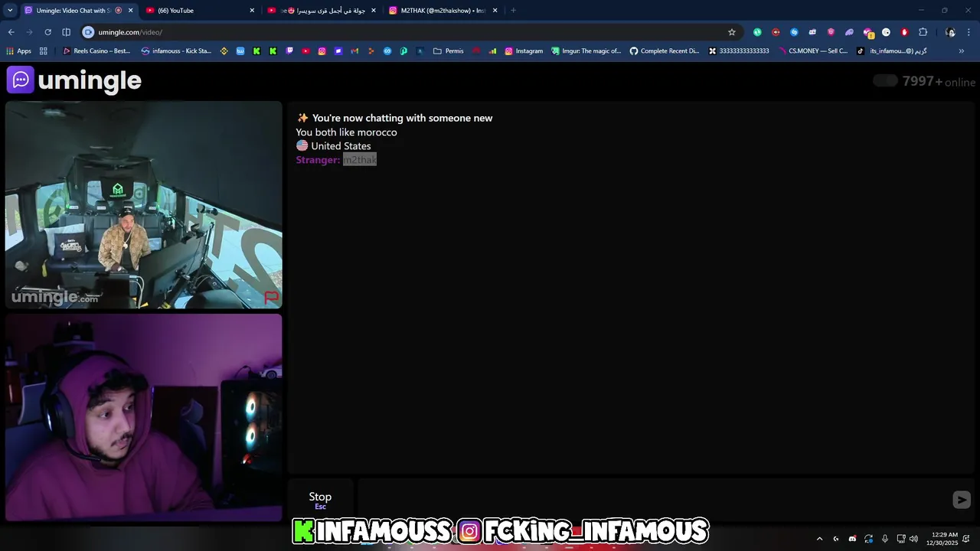This screenshot has width=980, height=551.
Task: Click the umingle logo icon
Action: pos(21,80)
